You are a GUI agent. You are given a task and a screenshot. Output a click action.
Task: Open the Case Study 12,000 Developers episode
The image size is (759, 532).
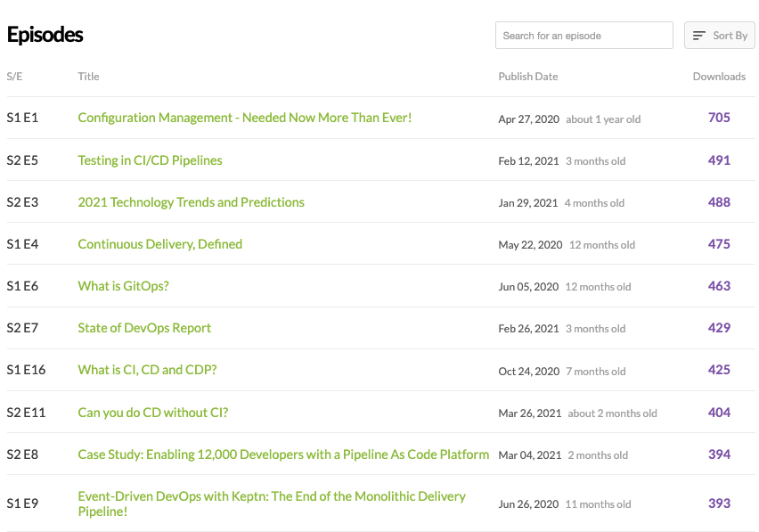pos(283,454)
